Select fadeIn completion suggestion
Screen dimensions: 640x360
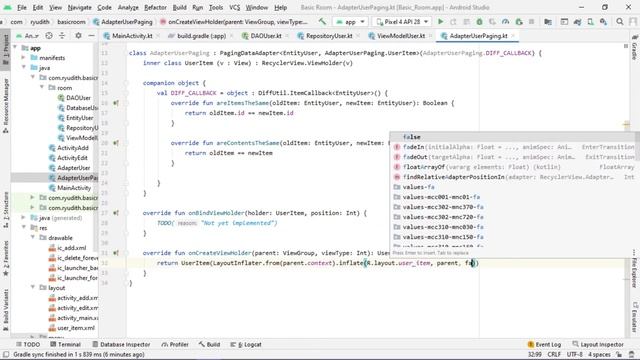(512, 147)
